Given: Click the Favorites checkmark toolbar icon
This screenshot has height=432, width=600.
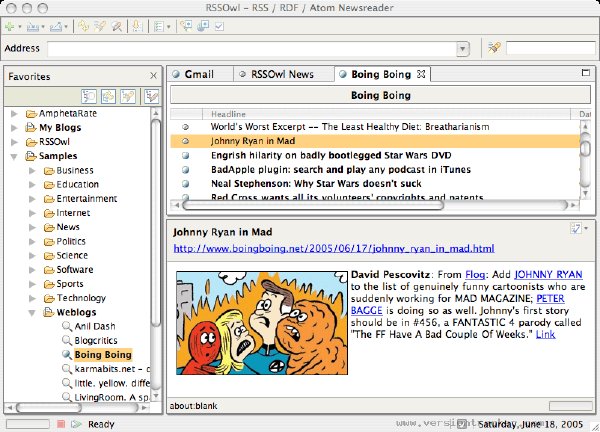Looking at the screenshot, I should coord(152,96).
